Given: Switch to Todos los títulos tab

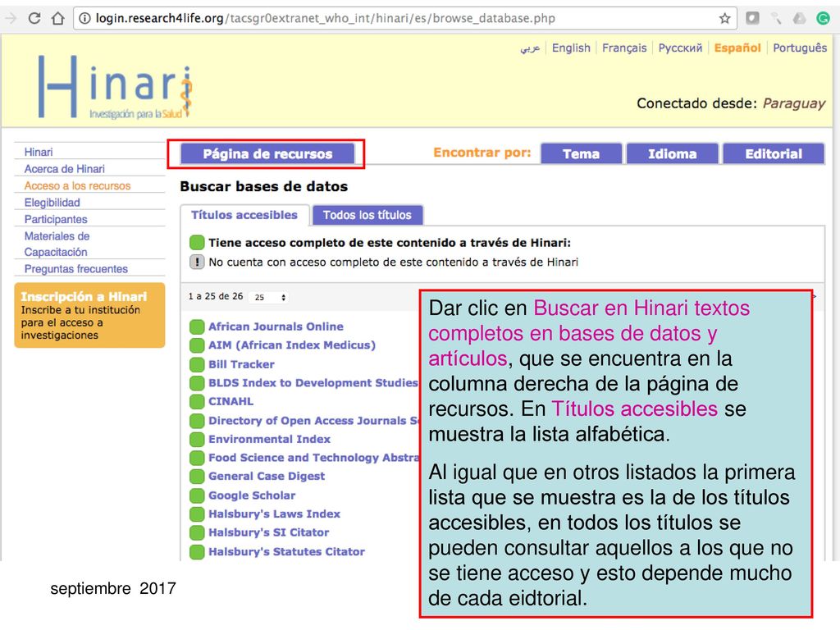Looking at the screenshot, I should click(367, 215).
